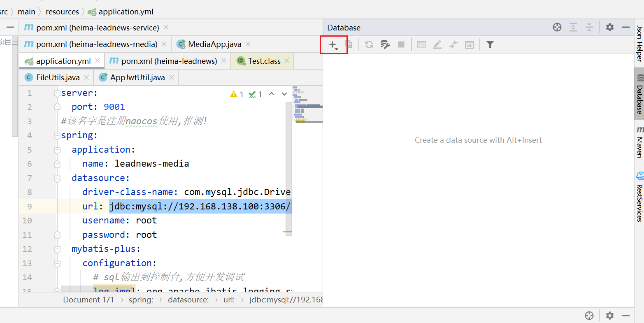The width and height of the screenshot is (644, 323).
Task: Hide the Database panel with minus icon
Action: click(x=626, y=28)
